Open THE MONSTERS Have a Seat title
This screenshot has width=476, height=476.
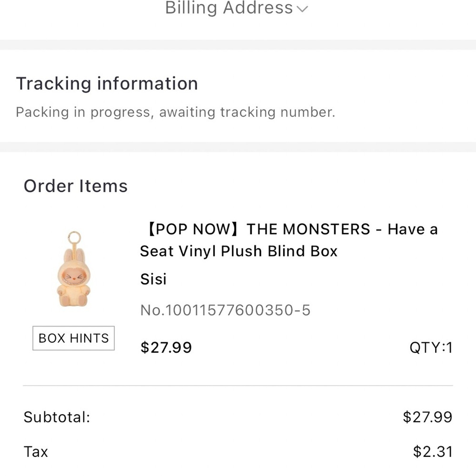pos(288,240)
